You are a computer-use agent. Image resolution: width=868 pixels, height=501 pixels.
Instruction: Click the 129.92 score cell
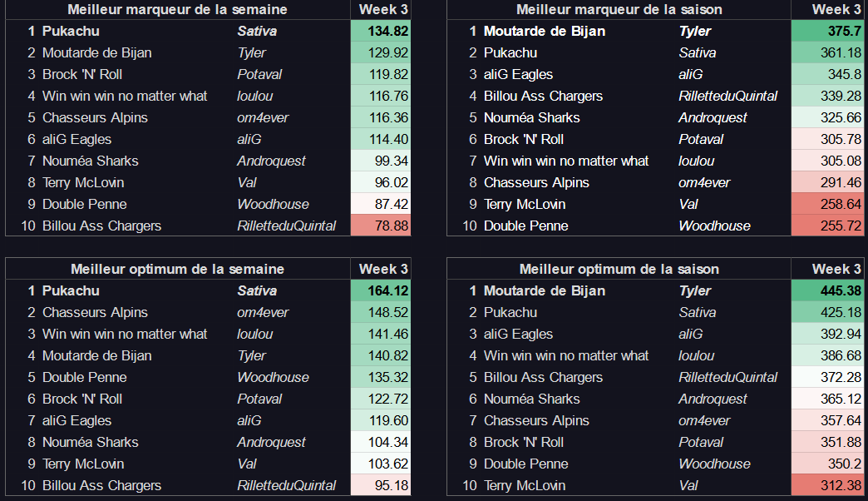click(x=382, y=52)
